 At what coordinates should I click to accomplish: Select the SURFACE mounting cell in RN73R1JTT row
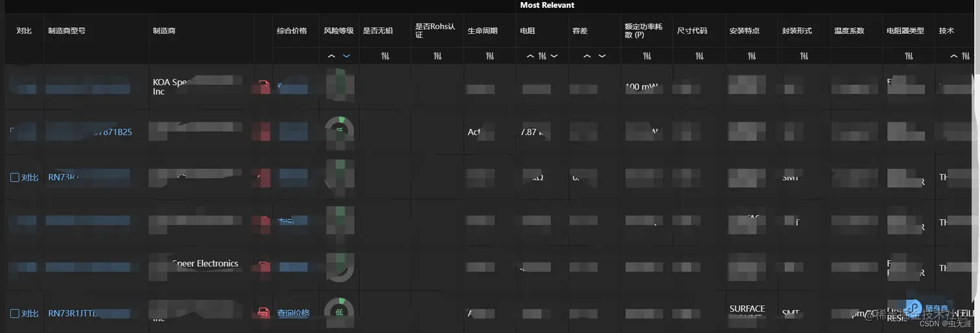752,314
